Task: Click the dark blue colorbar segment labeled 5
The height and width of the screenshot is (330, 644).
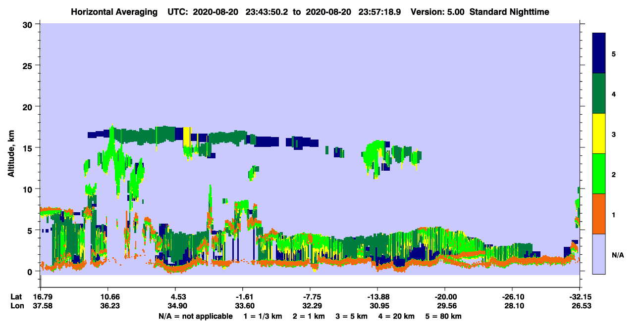Action: [x=599, y=53]
